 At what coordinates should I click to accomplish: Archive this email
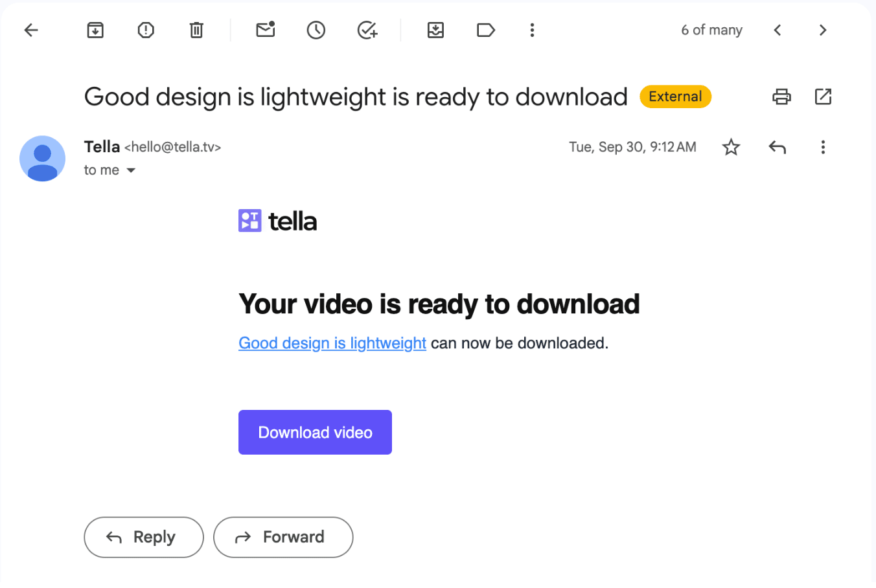point(95,30)
